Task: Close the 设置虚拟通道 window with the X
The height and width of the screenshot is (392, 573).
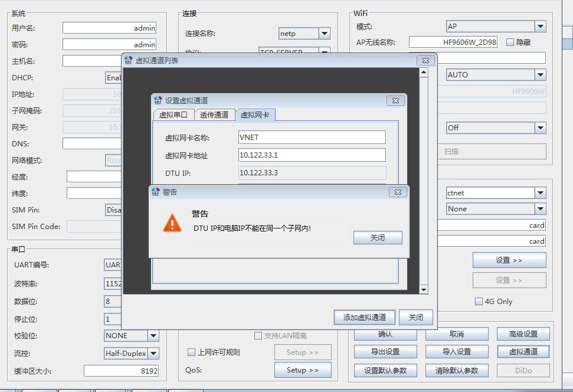Action: coord(395,100)
